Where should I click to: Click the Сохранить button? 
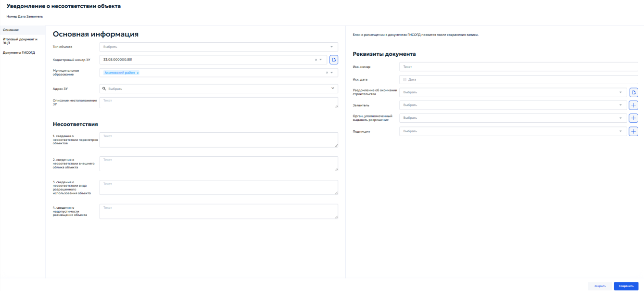pos(626,286)
